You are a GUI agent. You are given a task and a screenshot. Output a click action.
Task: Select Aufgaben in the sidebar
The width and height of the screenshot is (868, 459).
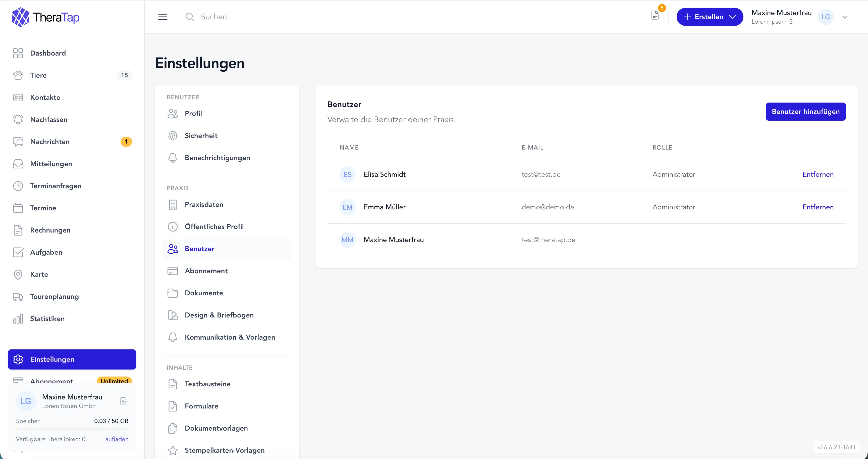point(72,252)
